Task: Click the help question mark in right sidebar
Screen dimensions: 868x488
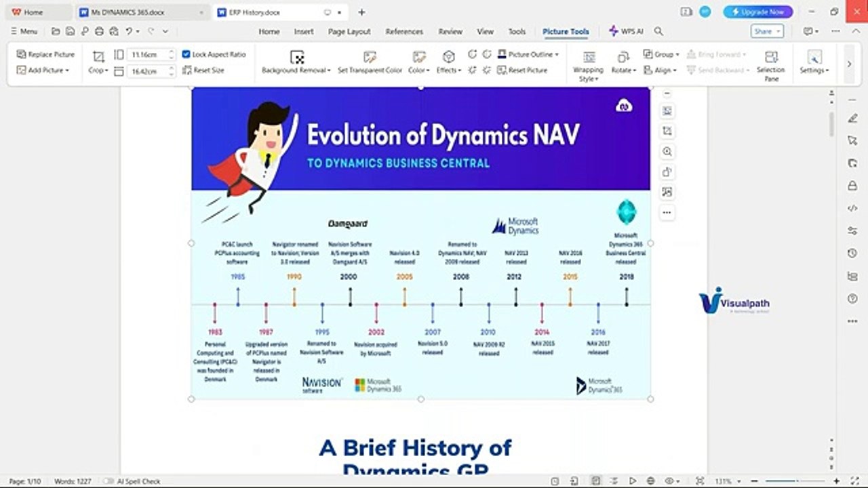Action: click(852, 298)
